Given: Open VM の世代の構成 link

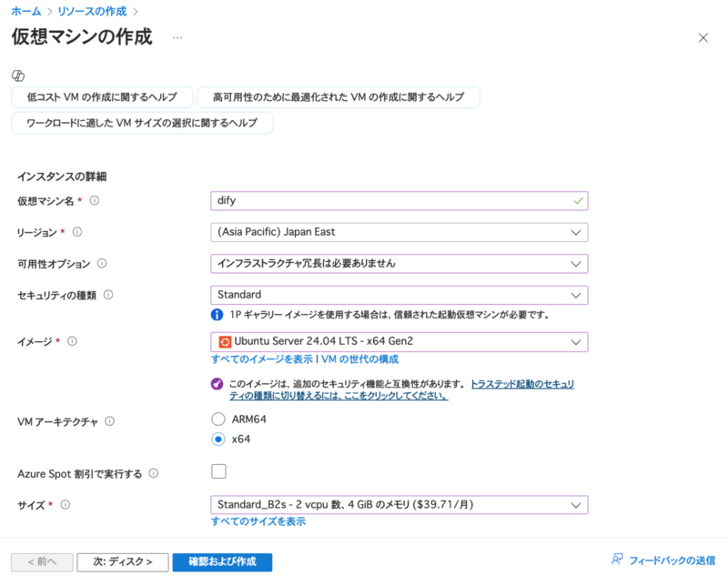Looking at the screenshot, I should tap(359, 359).
